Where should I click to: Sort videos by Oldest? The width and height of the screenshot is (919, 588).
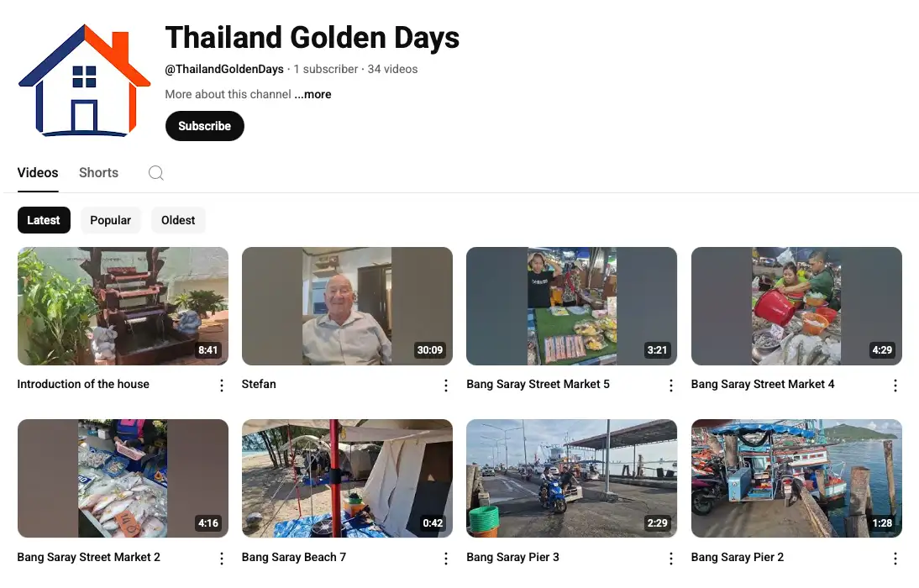pos(178,220)
